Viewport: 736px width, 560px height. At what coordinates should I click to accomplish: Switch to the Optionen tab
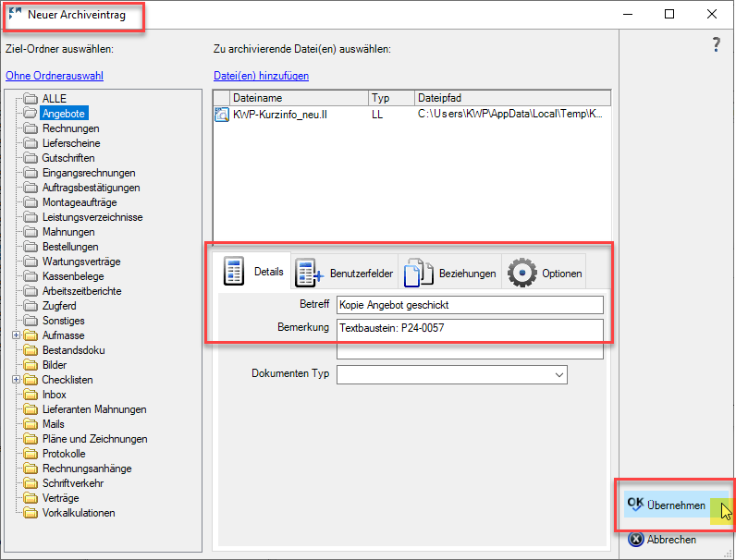coord(545,273)
